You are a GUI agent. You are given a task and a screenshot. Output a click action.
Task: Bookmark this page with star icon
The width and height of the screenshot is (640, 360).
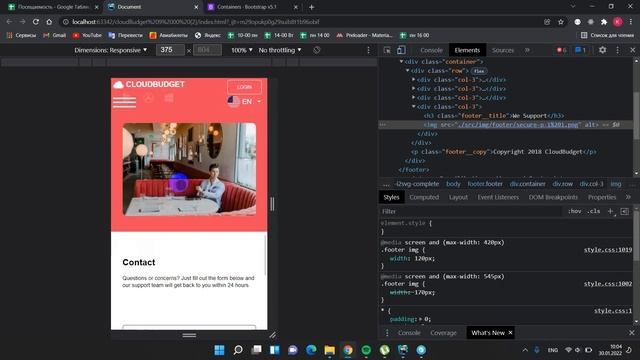561,22
